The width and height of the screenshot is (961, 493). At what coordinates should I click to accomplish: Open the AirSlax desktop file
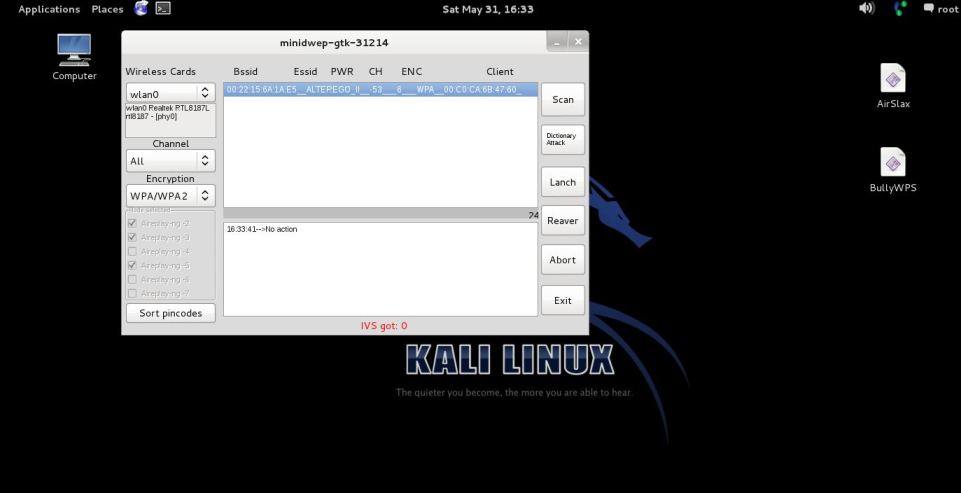click(893, 86)
